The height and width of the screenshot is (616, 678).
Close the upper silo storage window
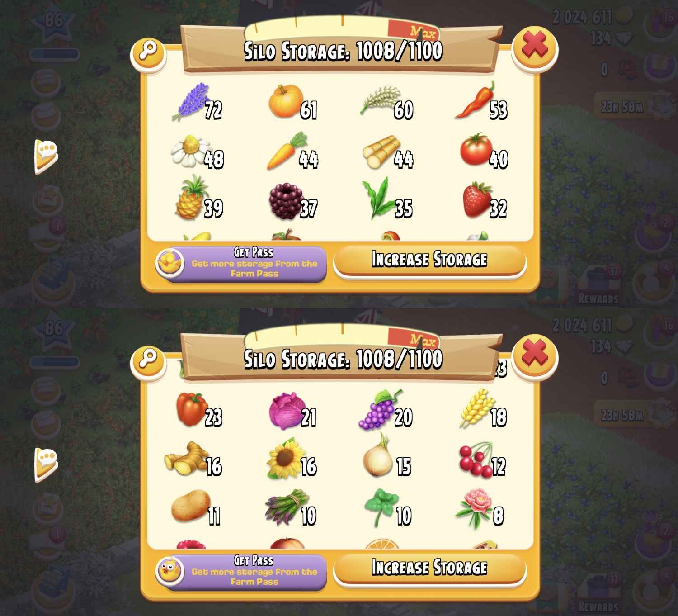click(x=535, y=47)
